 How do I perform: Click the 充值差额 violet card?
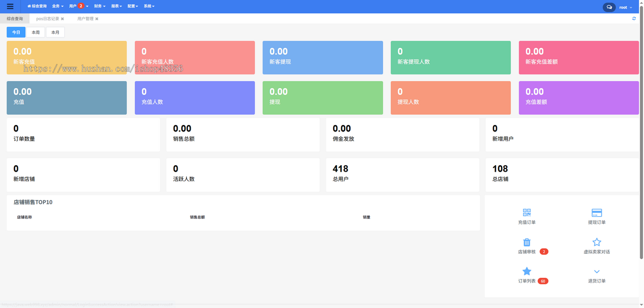(579, 98)
